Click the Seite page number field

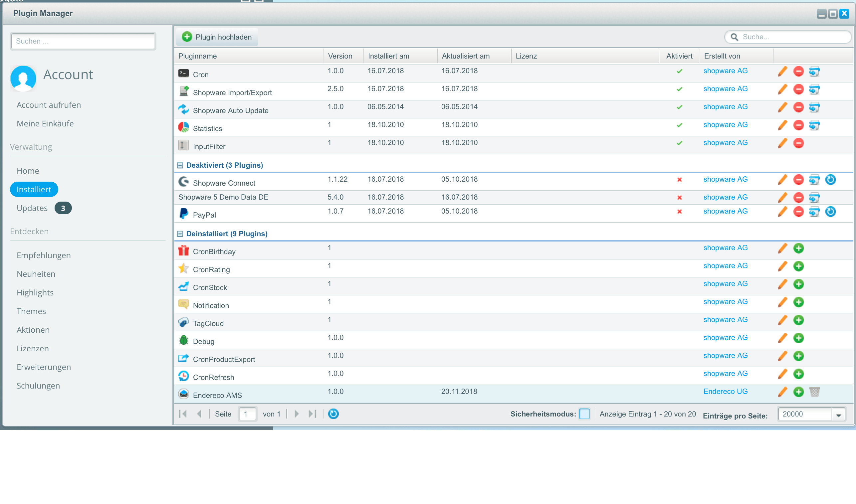pyautogui.click(x=247, y=414)
